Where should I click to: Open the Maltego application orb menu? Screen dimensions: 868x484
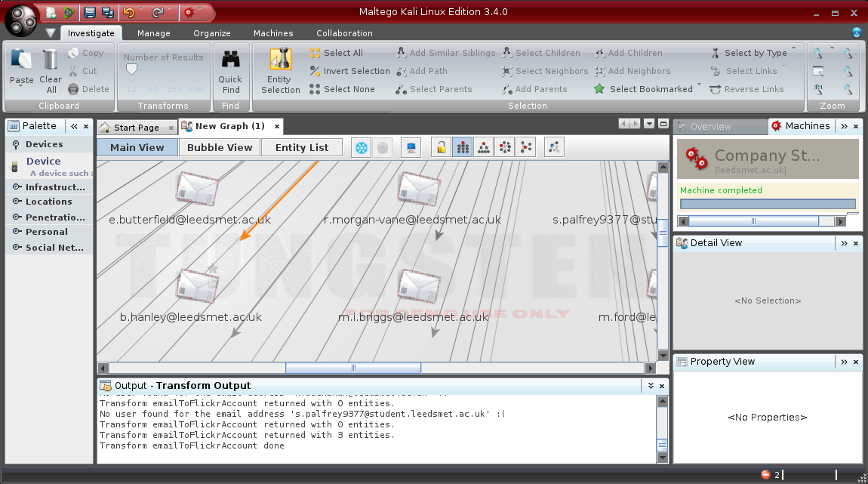click(x=20, y=20)
